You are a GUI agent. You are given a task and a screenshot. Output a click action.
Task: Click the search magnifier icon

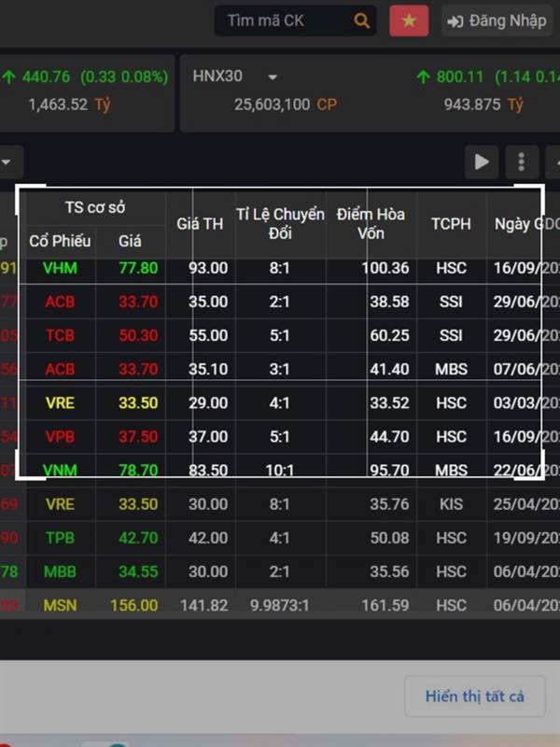coord(362,21)
